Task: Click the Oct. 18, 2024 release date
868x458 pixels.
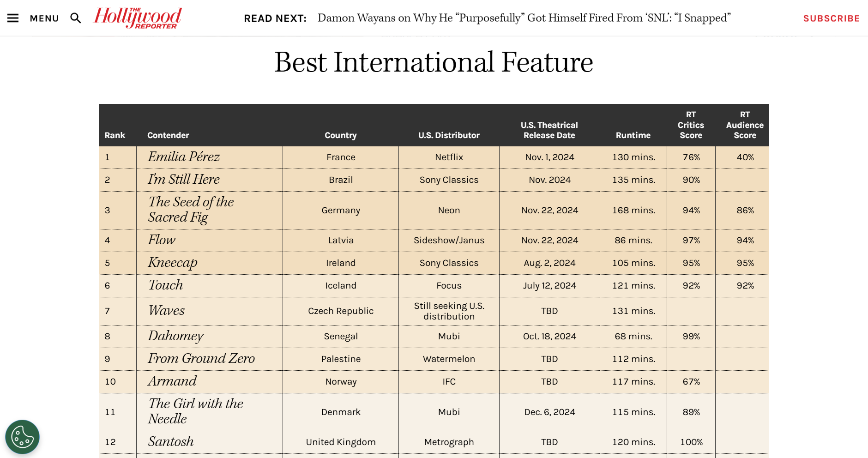Action: [x=549, y=337]
